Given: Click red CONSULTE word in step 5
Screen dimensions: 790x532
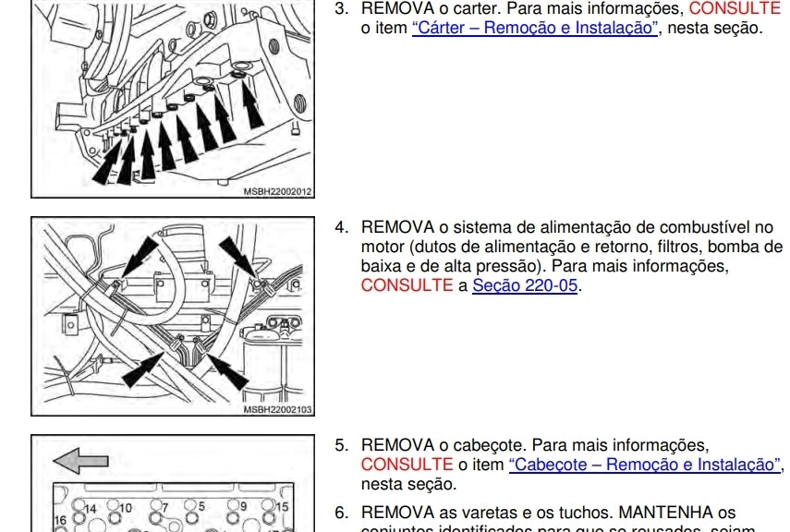Looking at the screenshot, I should pyautogui.click(x=406, y=464).
